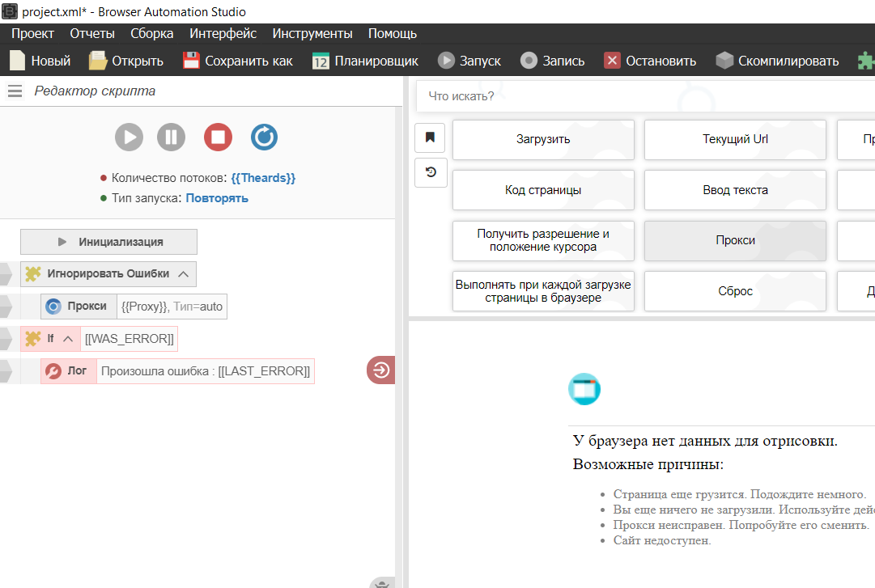Viewport: 875px width, 588px height.
Task: Click Сохранить как in the toolbar
Action: click(x=238, y=61)
